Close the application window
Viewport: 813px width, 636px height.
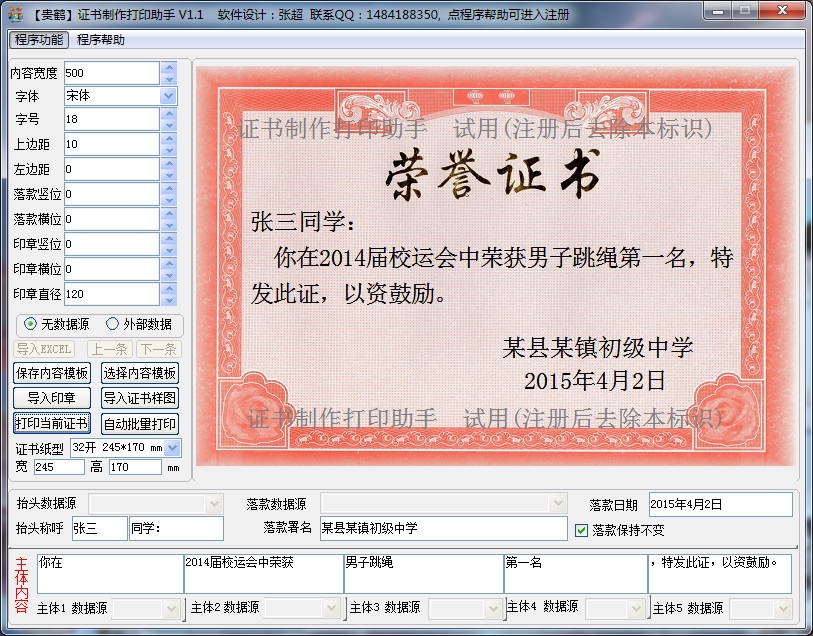pos(783,10)
